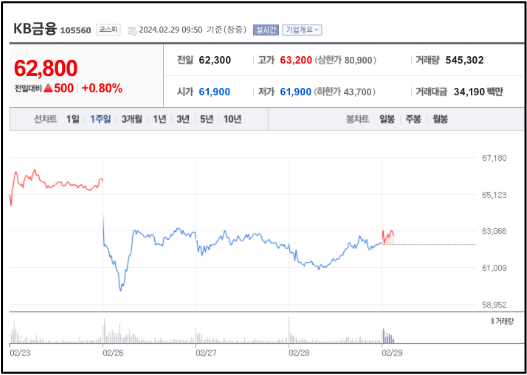Click the 63,066 y-axis label
The image size is (527, 375).
(494, 231)
